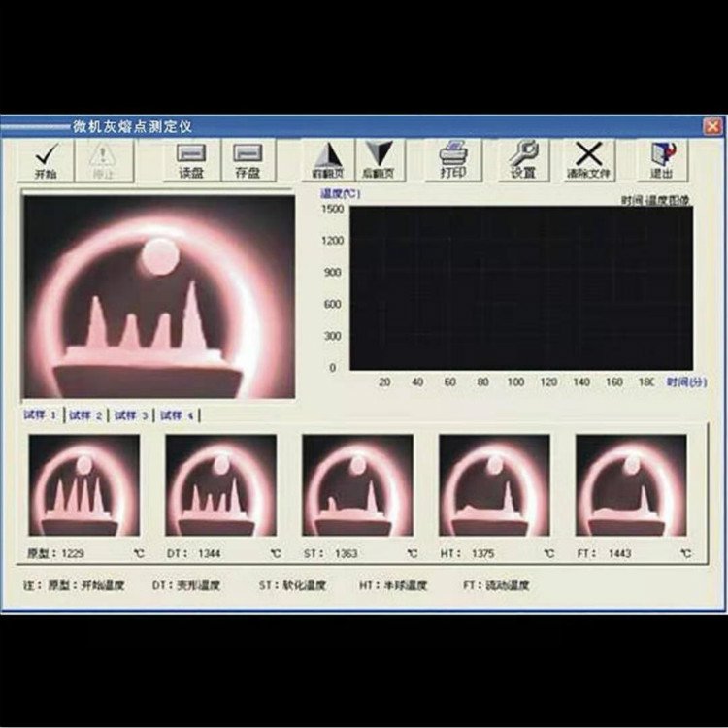Click the ST 1363°C softening thumbnail
The height and width of the screenshot is (728, 728).
[357, 484]
